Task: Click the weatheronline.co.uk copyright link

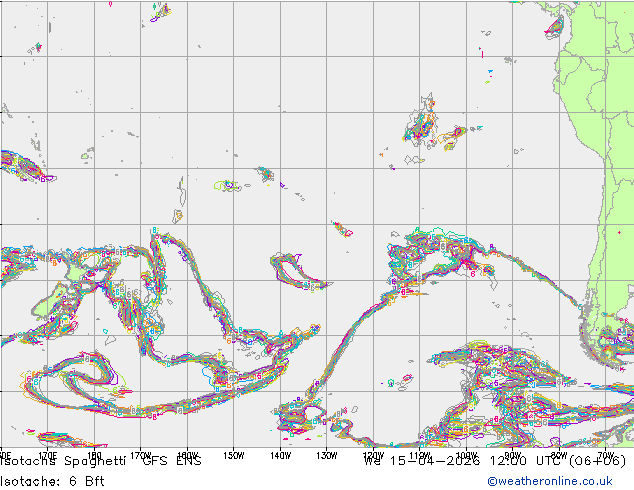Action: (x=550, y=481)
